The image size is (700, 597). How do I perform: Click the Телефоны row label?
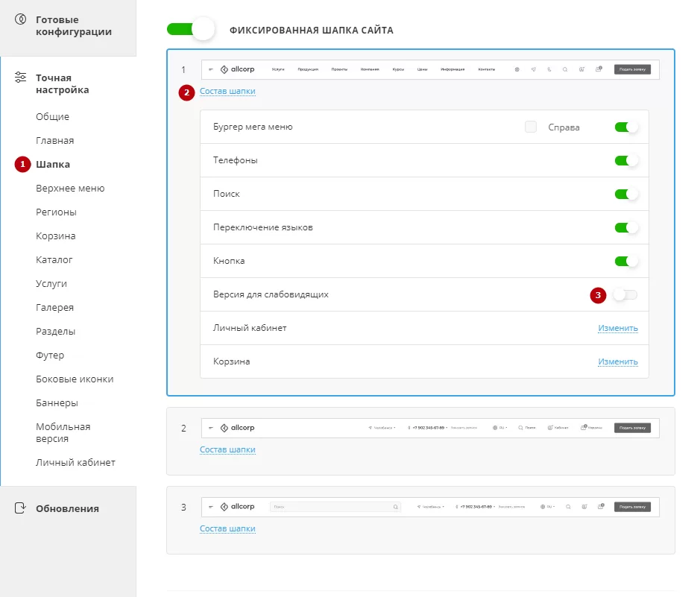coord(236,160)
